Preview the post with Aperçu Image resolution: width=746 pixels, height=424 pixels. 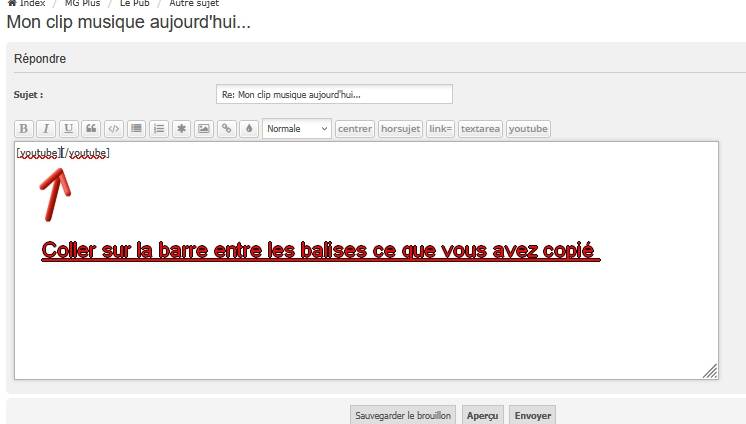coord(482,415)
